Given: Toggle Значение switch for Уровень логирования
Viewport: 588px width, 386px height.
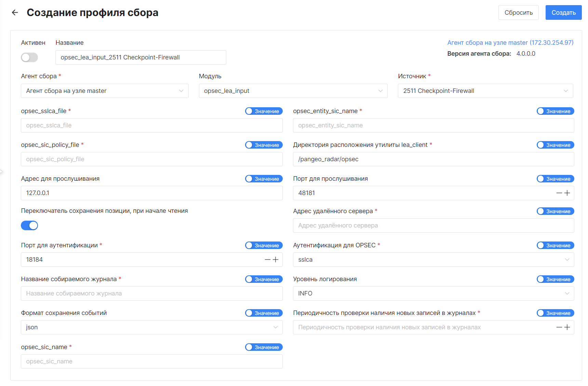Looking at the screenshot, I should [555, 279].
